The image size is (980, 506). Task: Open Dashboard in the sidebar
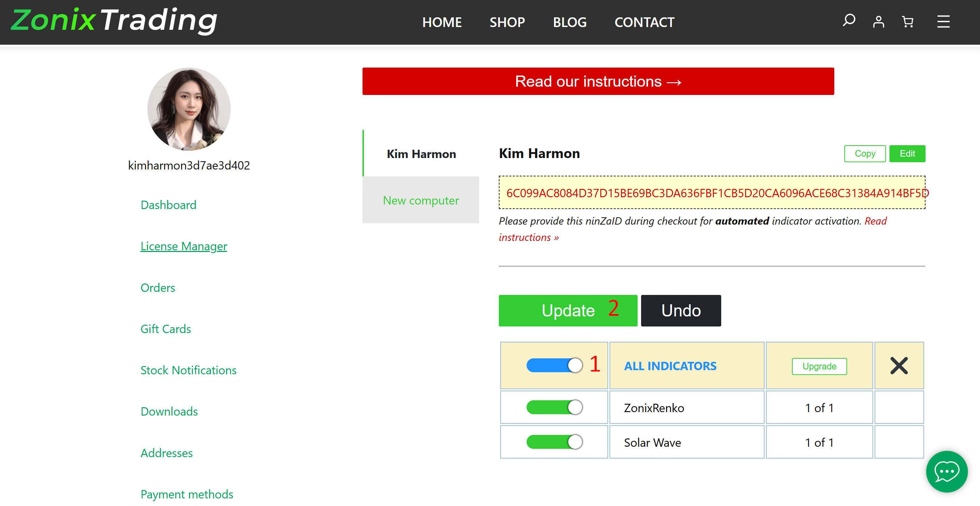point(169,205)
